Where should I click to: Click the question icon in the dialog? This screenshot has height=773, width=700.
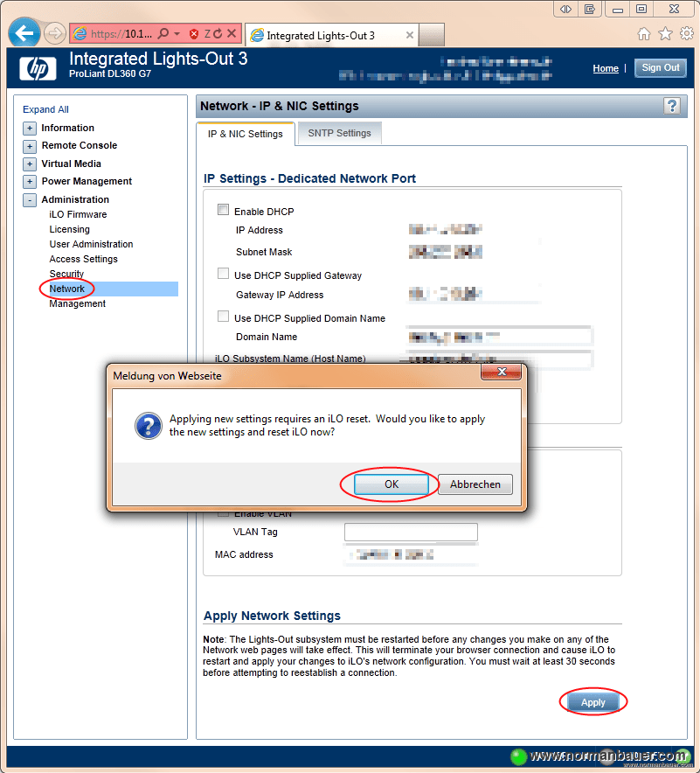(x=149, y=426)
